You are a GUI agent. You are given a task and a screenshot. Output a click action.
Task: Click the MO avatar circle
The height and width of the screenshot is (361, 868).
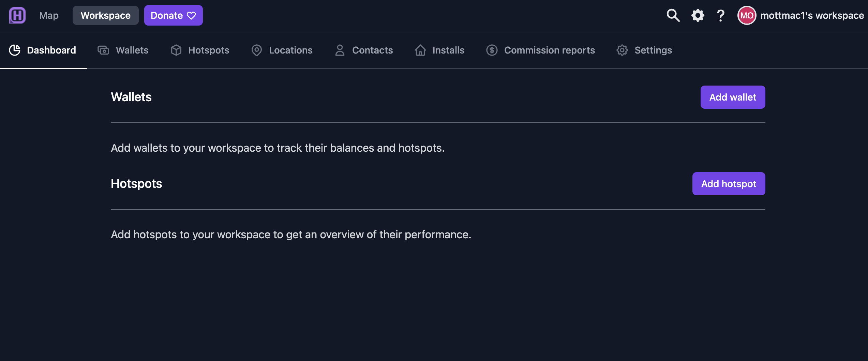pos(747,15)
